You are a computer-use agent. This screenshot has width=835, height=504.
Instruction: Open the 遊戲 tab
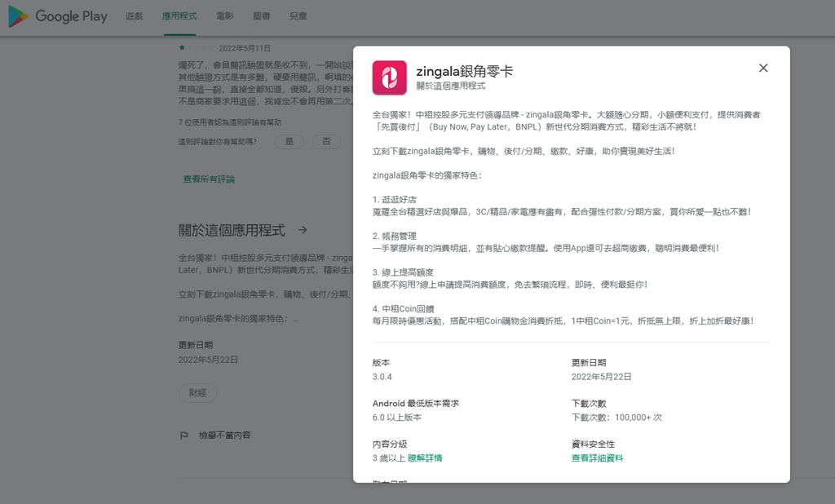[135, 16]
